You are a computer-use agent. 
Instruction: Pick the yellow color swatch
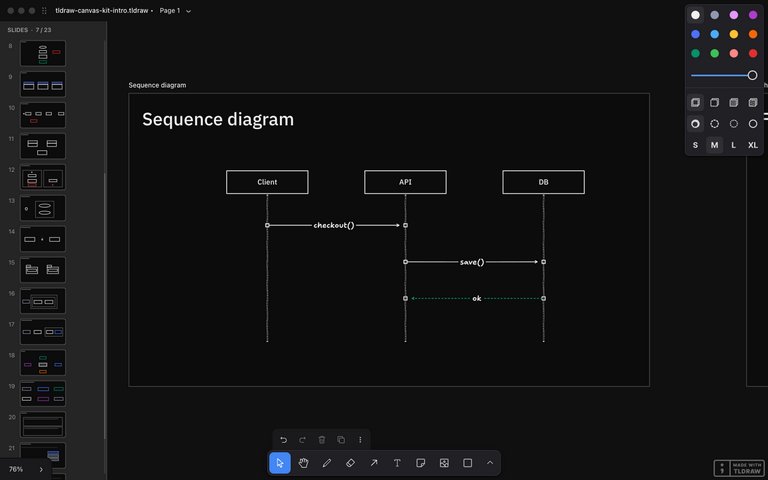click(x=734, y=34)
